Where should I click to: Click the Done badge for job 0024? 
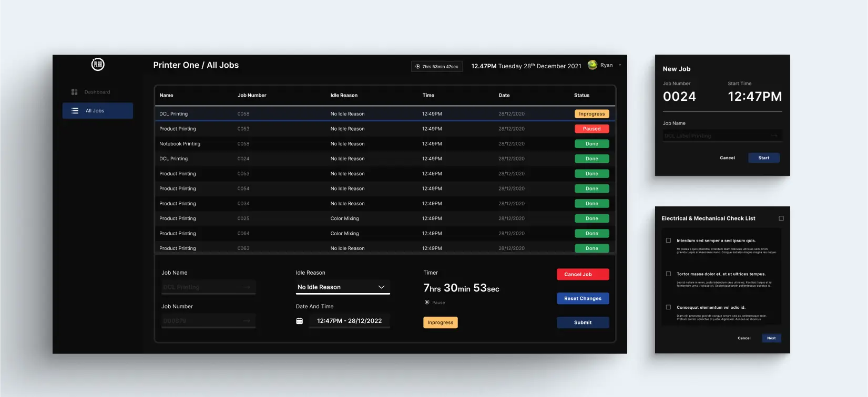click(592, 159)
